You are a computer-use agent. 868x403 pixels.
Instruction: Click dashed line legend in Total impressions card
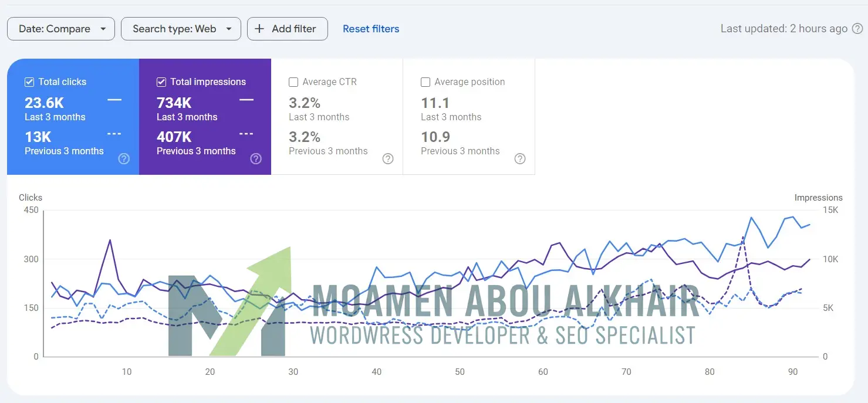[246, 134]
